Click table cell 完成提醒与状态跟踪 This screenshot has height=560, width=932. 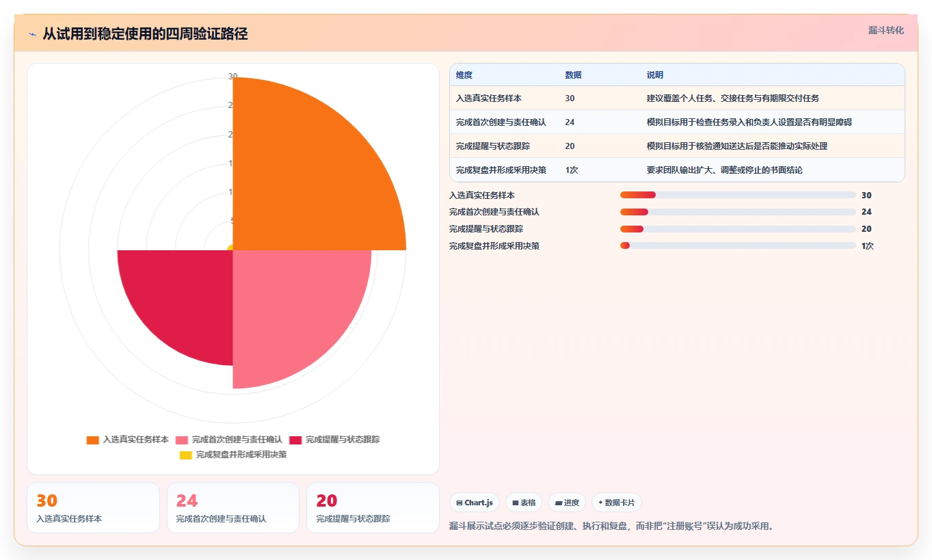pyautogui.click(x=493, y=146)
